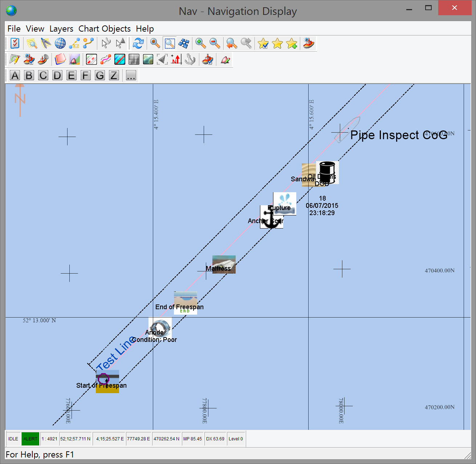The width and height of the screenshot is (476, 464).
Task: Open the View menu
Action: tap(35, 29)
